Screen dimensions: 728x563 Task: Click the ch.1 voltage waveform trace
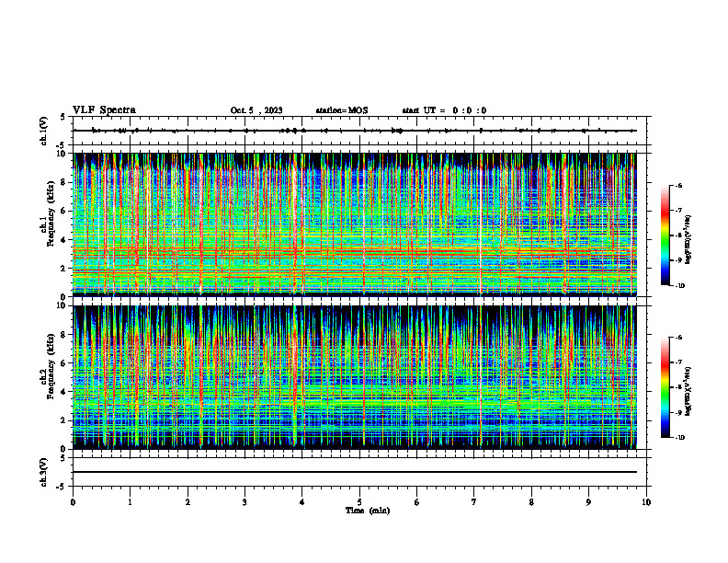(x=355, y=131)
